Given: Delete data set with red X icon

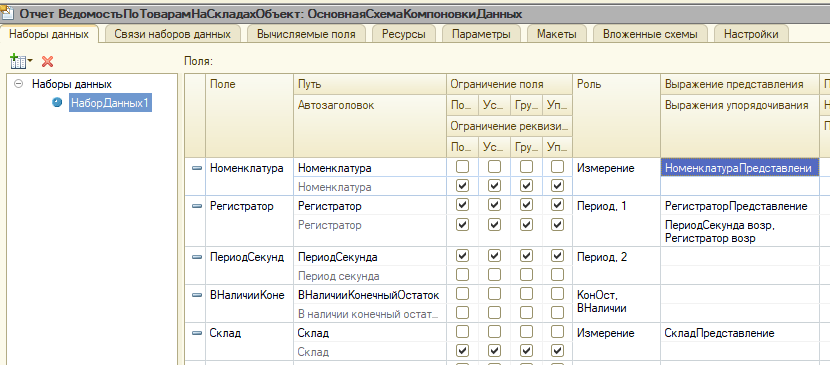Looking at the screenshot, I should point(48,62).
